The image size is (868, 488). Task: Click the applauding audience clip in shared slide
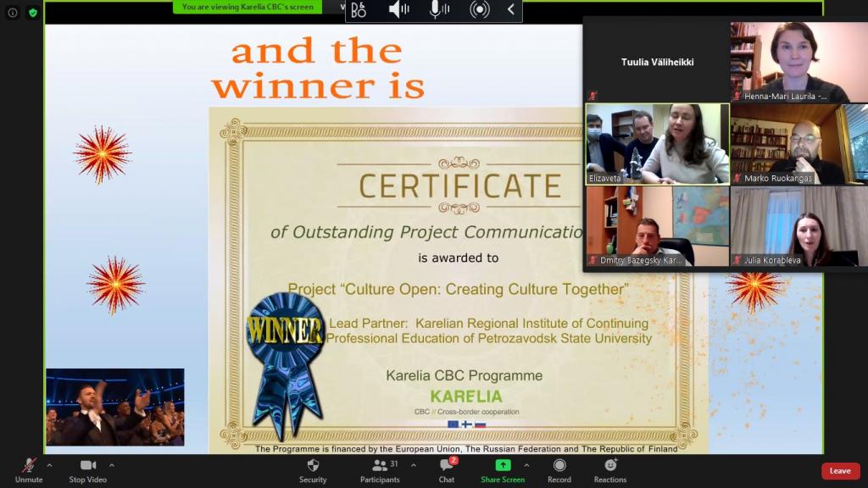click(x=115, y=407)
